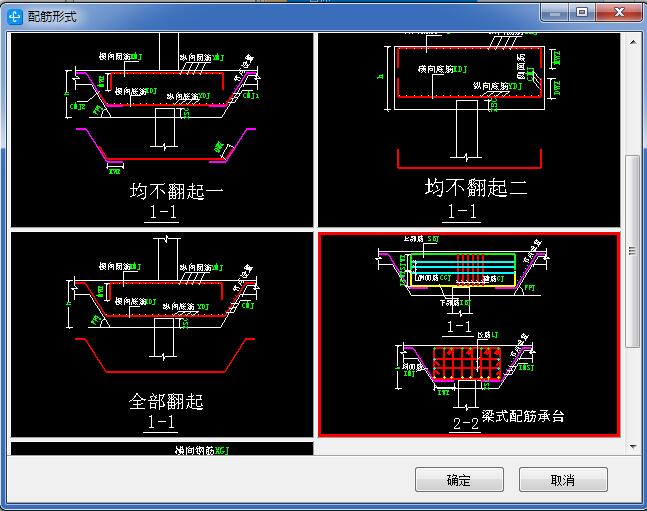Viewport: 647px width, 511px height.
Task: Select the highlighted 梁式配筋承台 diagram
Action: (468, 335)
